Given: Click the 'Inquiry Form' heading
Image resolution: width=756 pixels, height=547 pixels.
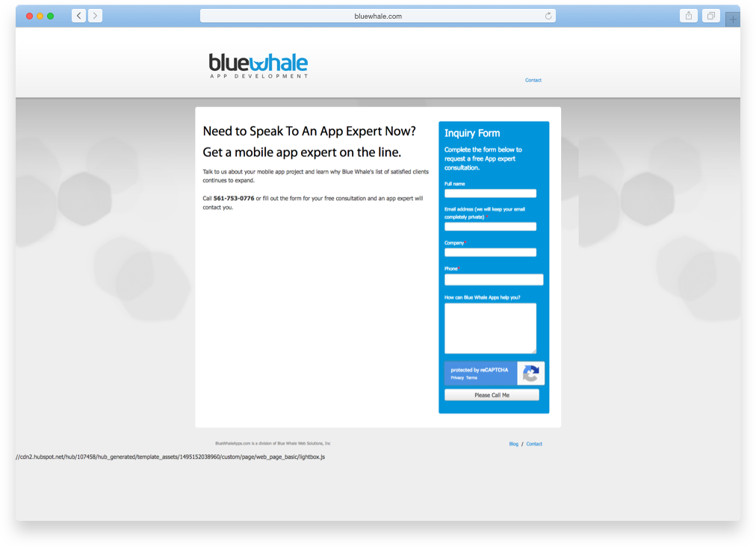Looking at the screenshot, I should (x=472, y=133).
